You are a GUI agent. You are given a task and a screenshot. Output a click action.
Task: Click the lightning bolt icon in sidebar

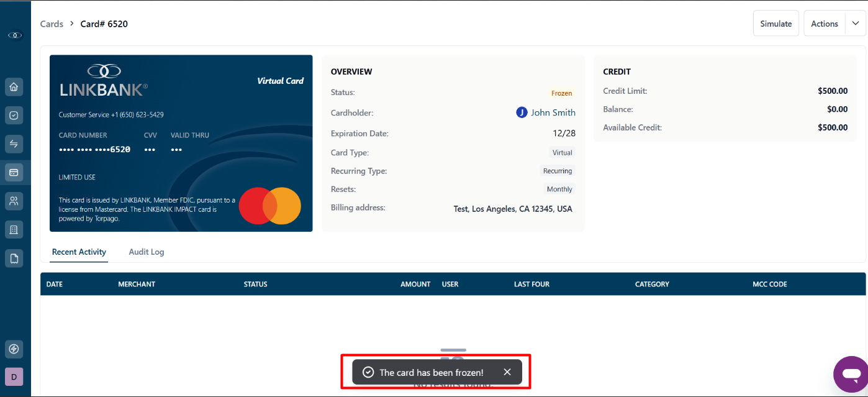(14, 349)
